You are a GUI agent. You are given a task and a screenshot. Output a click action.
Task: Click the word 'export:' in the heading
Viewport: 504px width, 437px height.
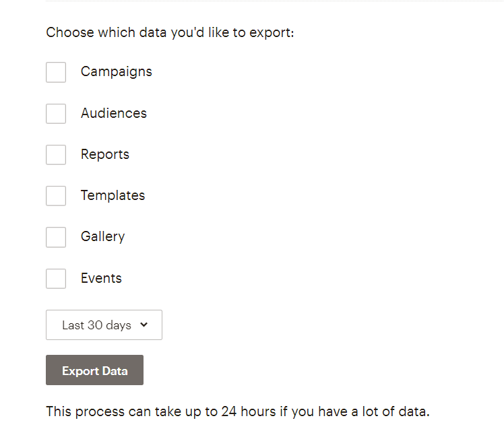pyautogui.click(x=272, y=33)
